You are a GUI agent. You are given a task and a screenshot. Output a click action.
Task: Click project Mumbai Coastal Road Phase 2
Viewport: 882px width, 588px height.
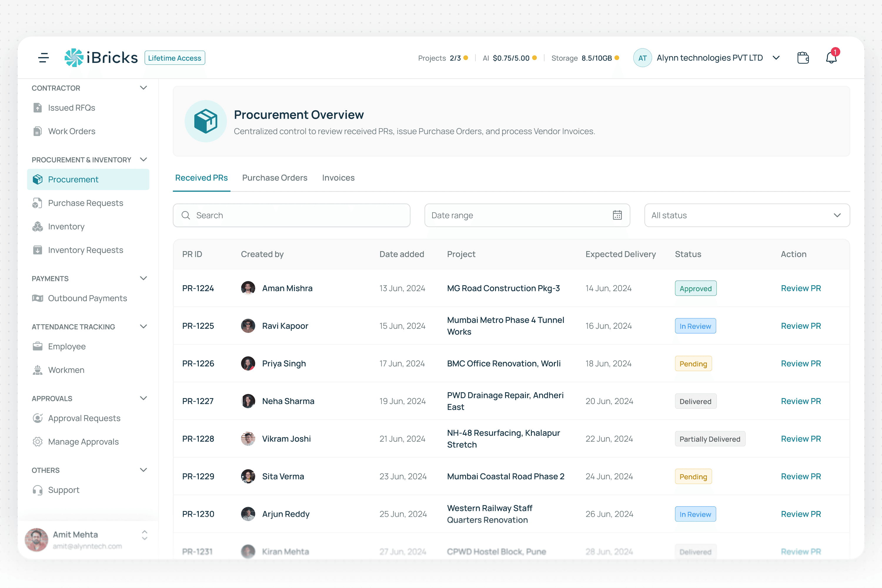tap(505, 476)
